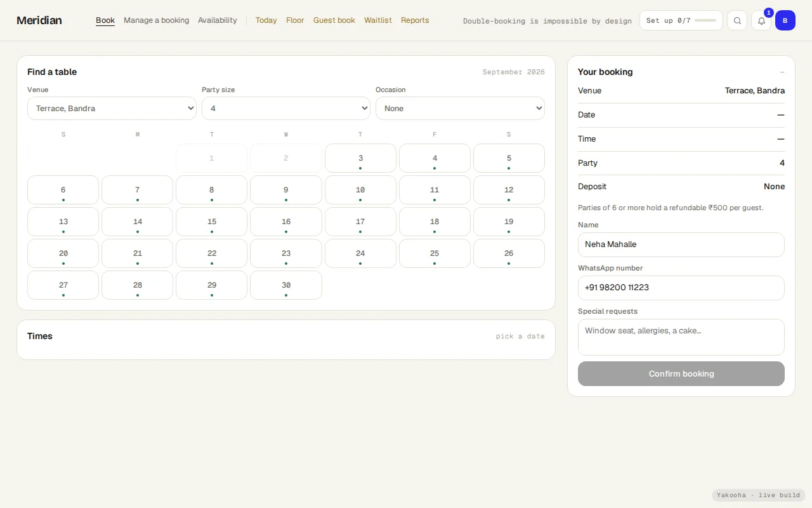
Task: Open the notifications bell
Action: point(761,20)
